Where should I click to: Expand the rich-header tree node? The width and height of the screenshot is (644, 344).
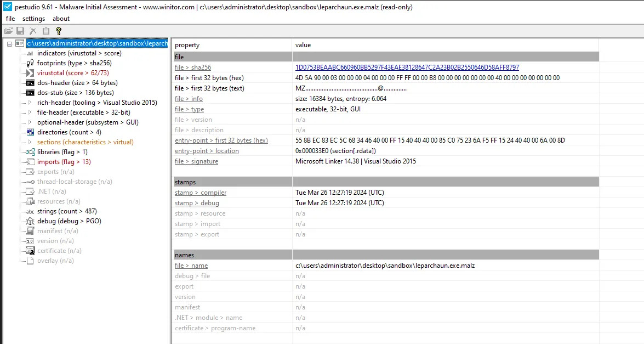pyautogui.click(x=30, y=103)
